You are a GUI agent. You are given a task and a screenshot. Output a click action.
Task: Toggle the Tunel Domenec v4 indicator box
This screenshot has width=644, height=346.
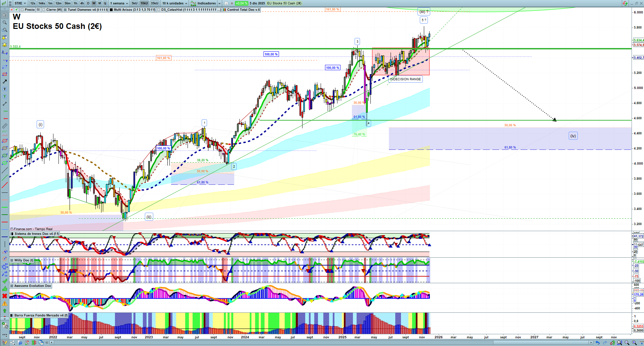(x=65, y=10)
